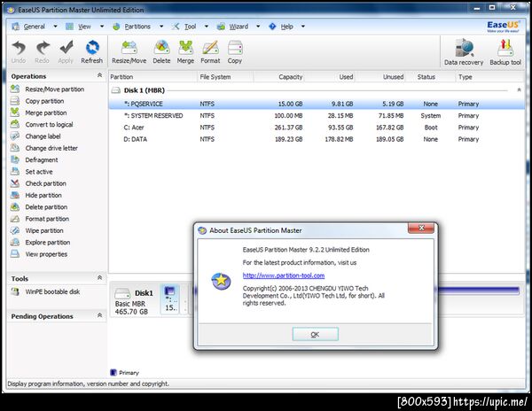Sort by the File System column header
Screen dimensions: 532x411
point(225,77)
